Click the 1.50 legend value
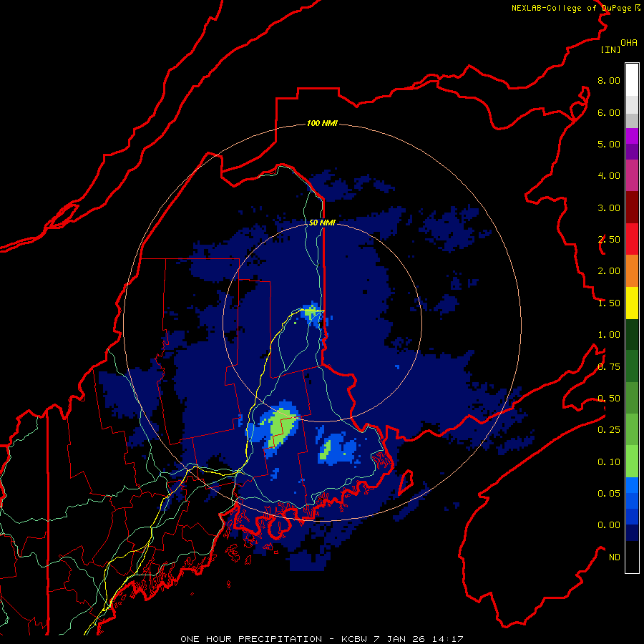 (609, 303)
